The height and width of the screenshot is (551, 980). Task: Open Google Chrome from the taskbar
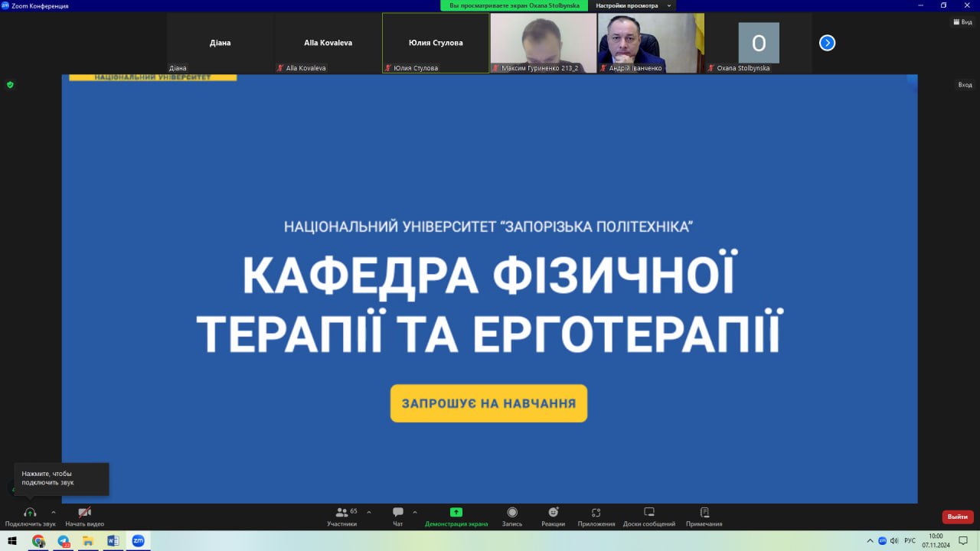point(38,541)
